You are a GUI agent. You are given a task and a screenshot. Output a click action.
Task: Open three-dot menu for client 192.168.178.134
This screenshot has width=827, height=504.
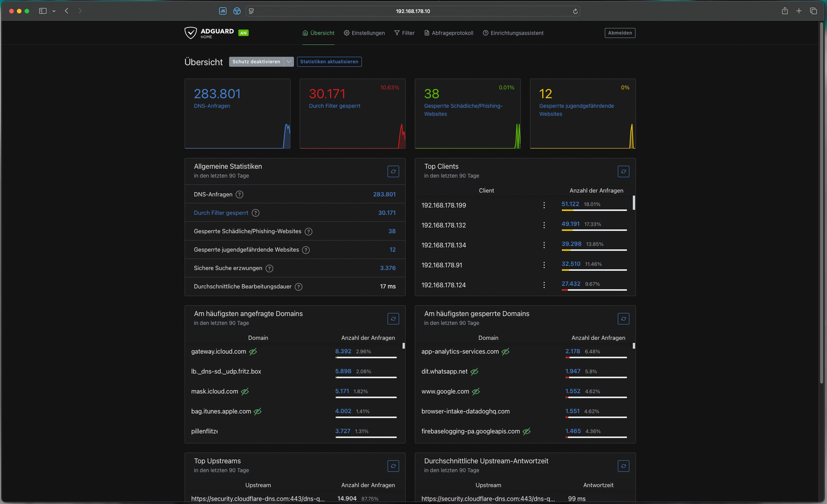click(544, 245)
